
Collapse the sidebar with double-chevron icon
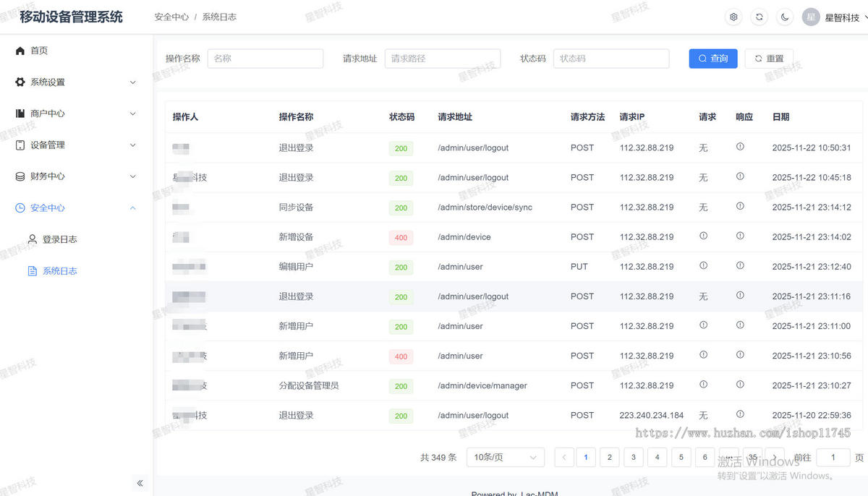(140, 483)
